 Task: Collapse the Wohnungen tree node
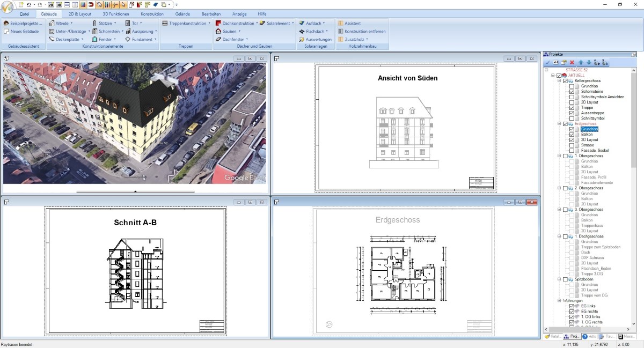click(x=559, y=301)
